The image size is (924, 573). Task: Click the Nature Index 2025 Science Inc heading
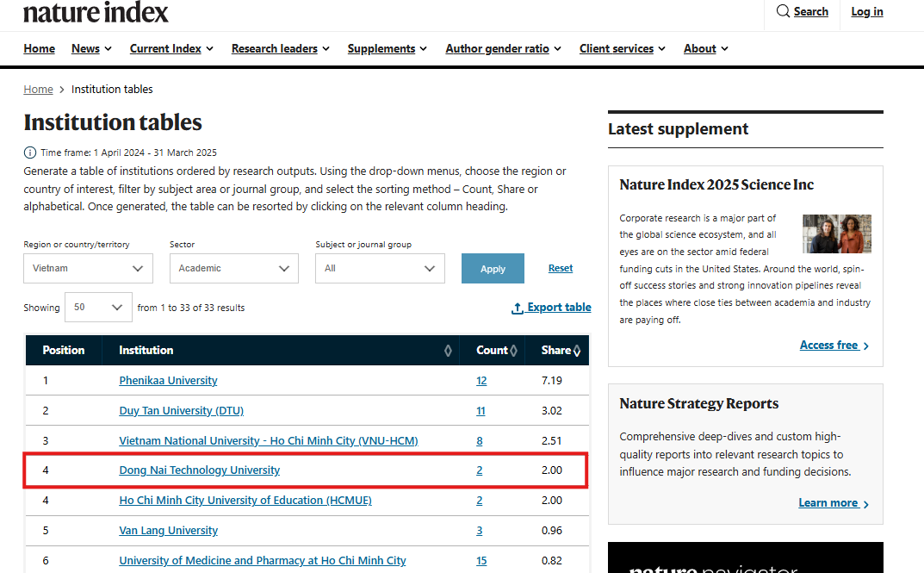click(x=716, y=185)
